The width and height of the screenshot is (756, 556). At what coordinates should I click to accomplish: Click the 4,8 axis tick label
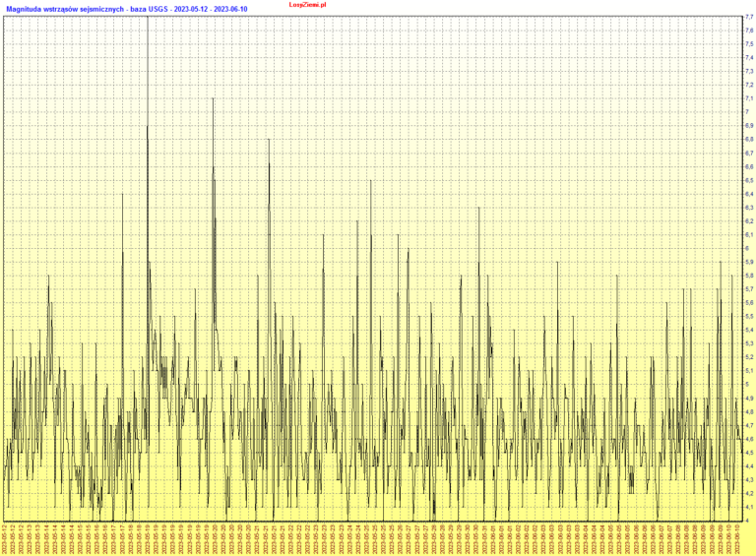[749, 412]
